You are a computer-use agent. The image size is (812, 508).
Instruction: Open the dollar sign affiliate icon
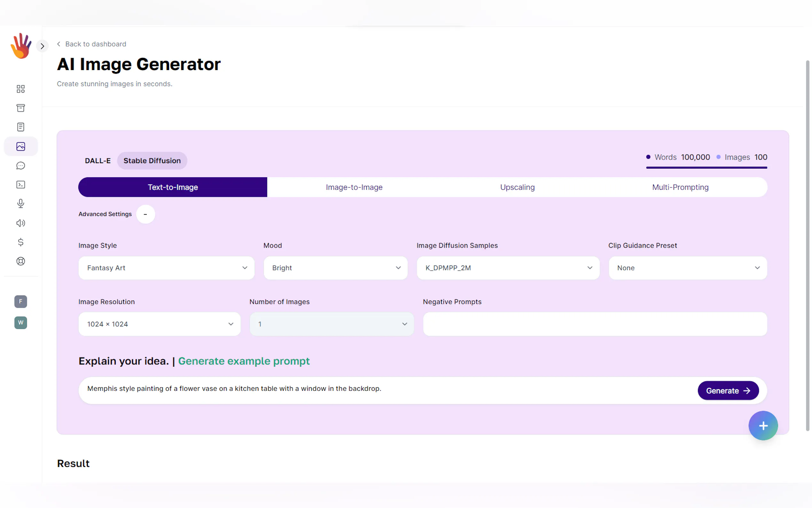20,242
